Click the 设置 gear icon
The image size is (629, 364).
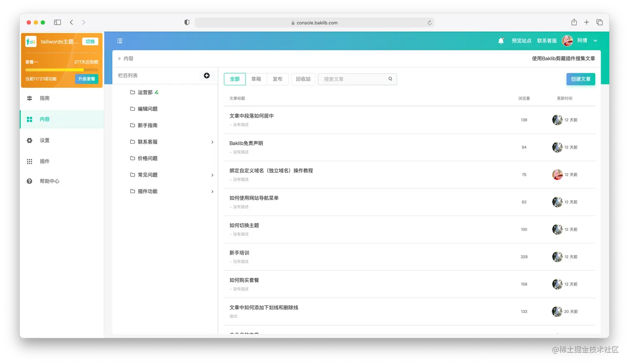[30, 141]
